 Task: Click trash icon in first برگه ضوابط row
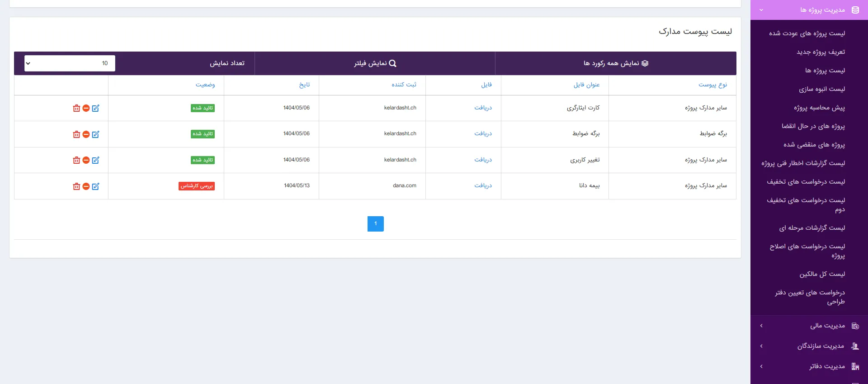(x=76, y=134)
